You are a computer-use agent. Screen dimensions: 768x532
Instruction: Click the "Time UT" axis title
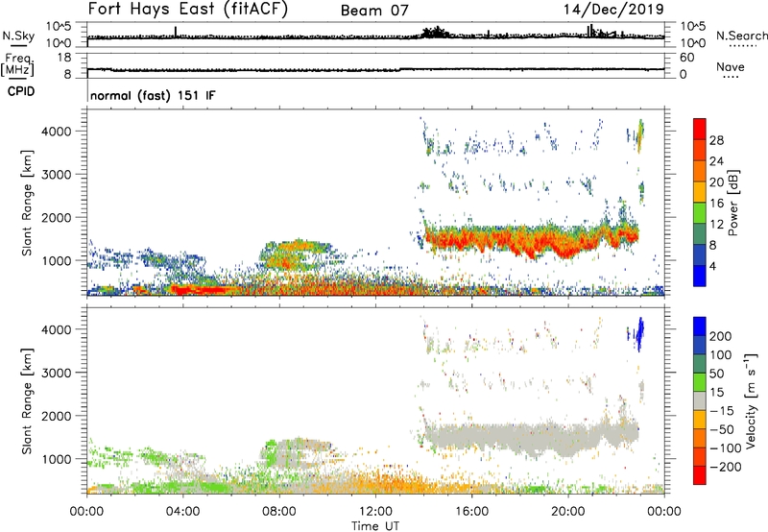[x=375, y=526]
